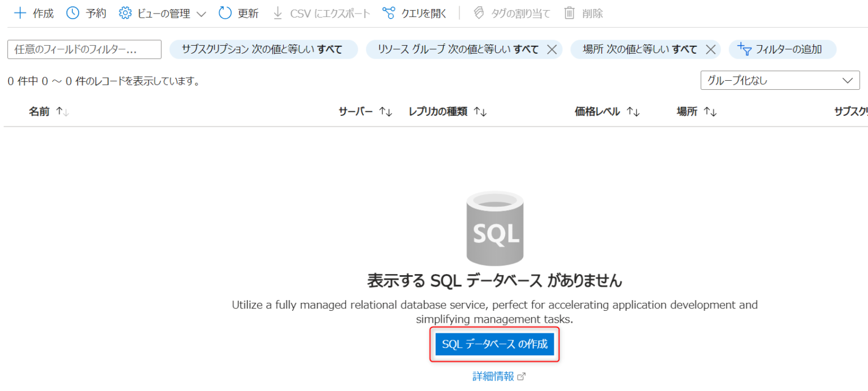Viewport: 868px width, 391px height.
Task: Remove the 場所 filter with X
Action: 711,50
